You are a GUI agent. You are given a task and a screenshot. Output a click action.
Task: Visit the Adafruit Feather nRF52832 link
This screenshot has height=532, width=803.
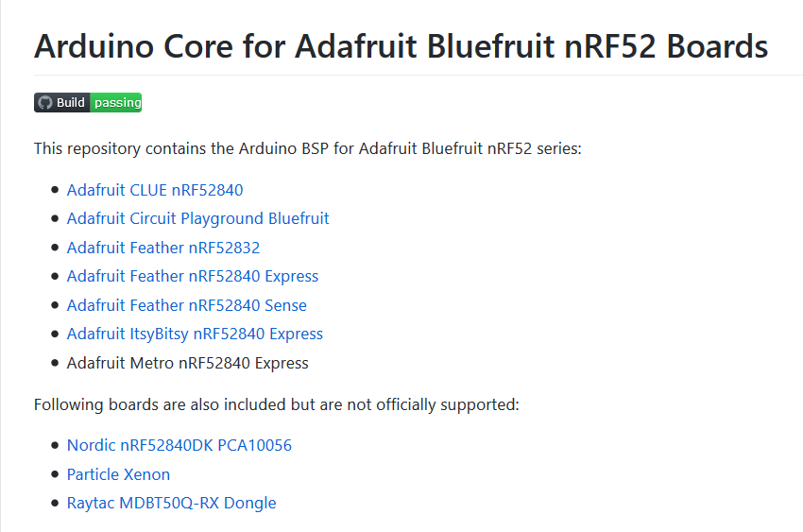[x=162, y=248]
